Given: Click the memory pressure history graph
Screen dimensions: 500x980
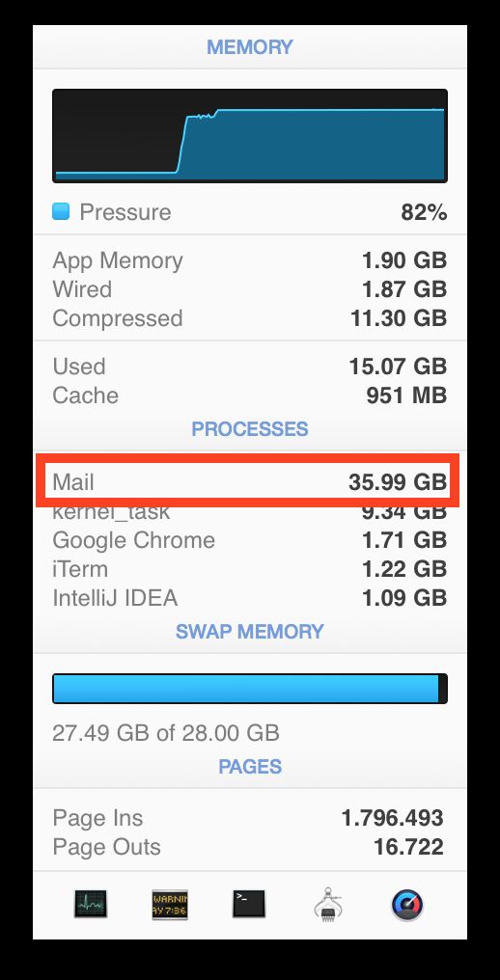Looking at the screenshot, I should click(x=250, y=136).
